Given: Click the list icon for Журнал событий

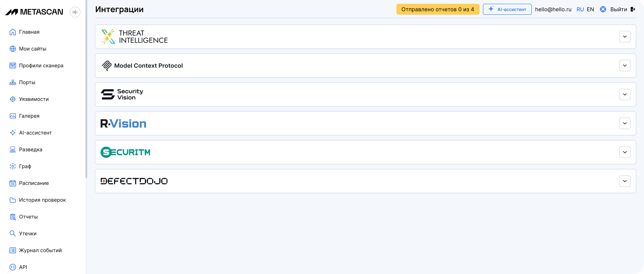Looking at the screenshot, I should click(x=13, y=250).
